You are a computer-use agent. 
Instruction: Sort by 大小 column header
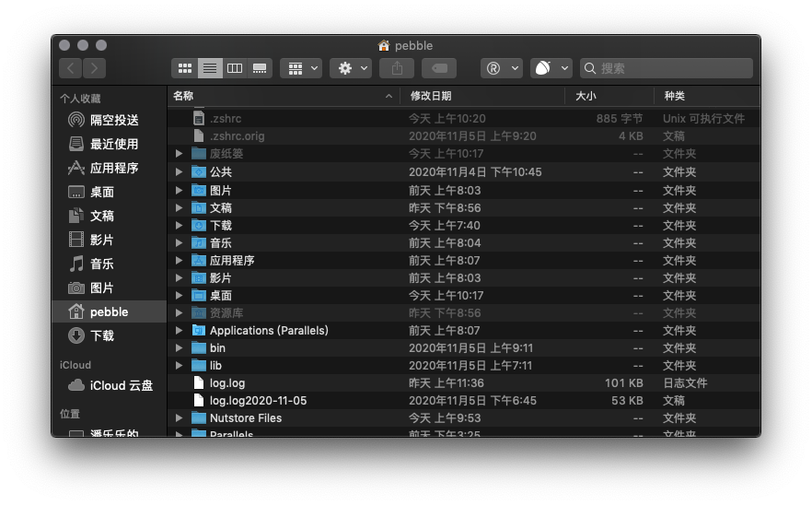tap(609, 96)
